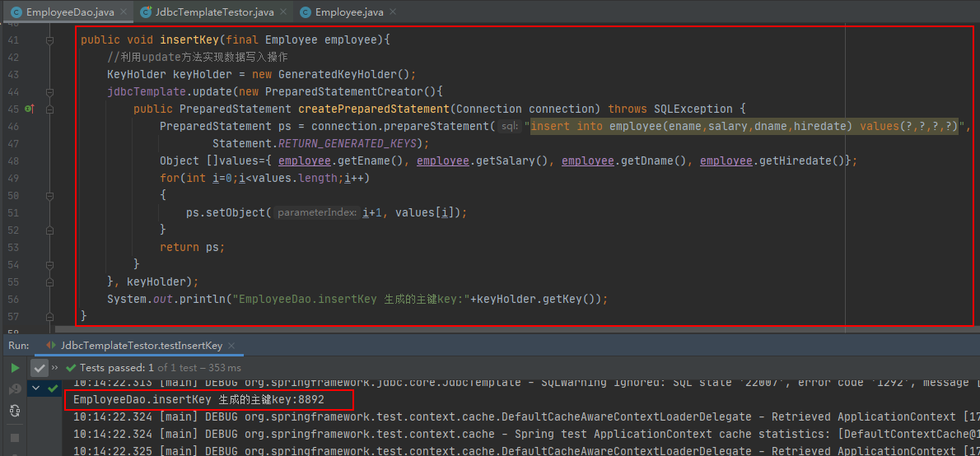Click line number 56 in gutter
Screen dimensions: 980x456
coord(12,299)
